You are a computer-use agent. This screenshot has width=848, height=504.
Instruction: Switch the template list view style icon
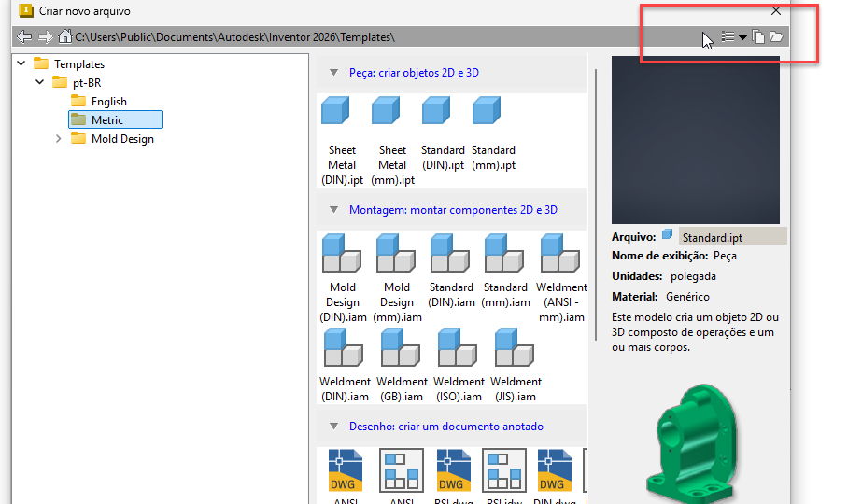tap(728, 36)
